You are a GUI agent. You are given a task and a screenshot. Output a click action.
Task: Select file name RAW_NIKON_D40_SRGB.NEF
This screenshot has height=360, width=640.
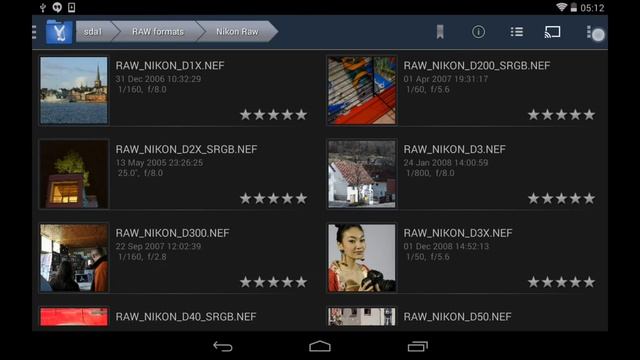click(x=186, y=317)
